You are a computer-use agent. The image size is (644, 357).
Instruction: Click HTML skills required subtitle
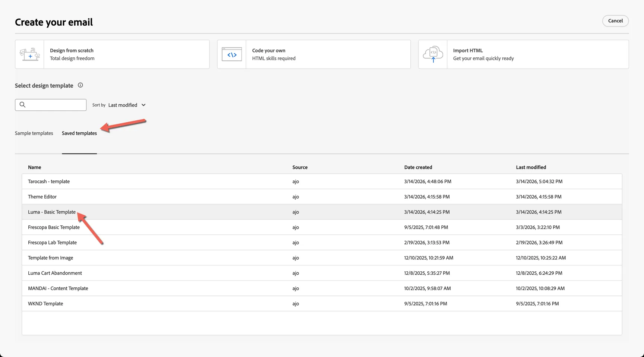274,58
